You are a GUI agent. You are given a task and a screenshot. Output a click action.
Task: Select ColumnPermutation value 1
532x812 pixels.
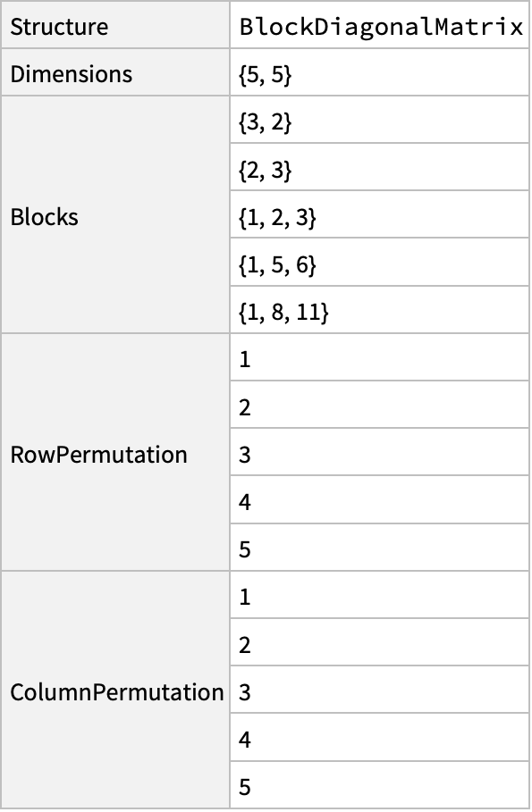click(380, 596)
